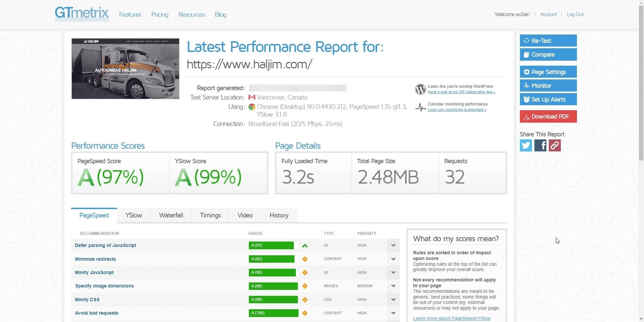
Task: Click the WordPress logo icon
Action: point(420,89)
